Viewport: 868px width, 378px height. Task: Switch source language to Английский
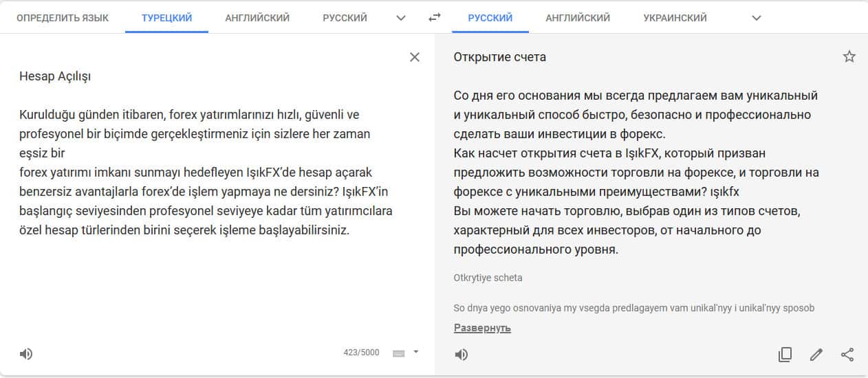coord(257,18)
